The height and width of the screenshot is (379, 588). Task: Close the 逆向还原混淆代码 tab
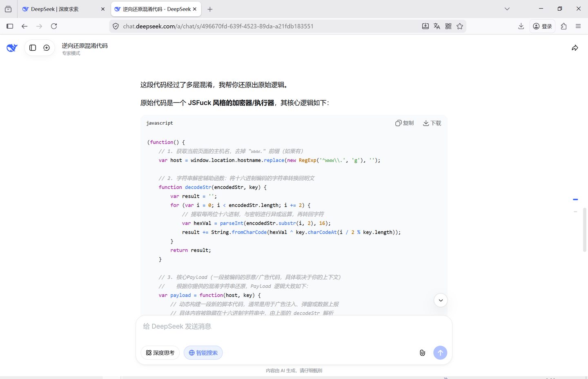pyautogui.click(x=195, y=9)
